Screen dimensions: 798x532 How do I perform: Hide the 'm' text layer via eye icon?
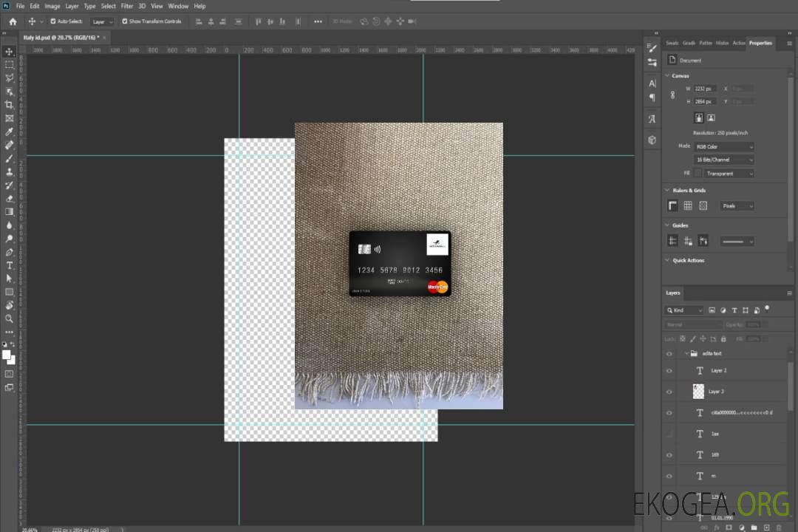pyautogui.click(x=669, y=476)
